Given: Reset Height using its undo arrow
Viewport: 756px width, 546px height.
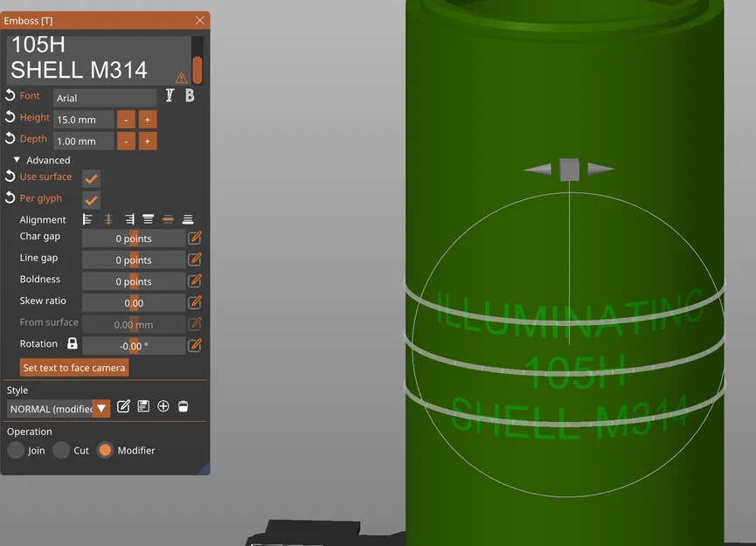Looking at the screenshot, I should pos(10,117).
